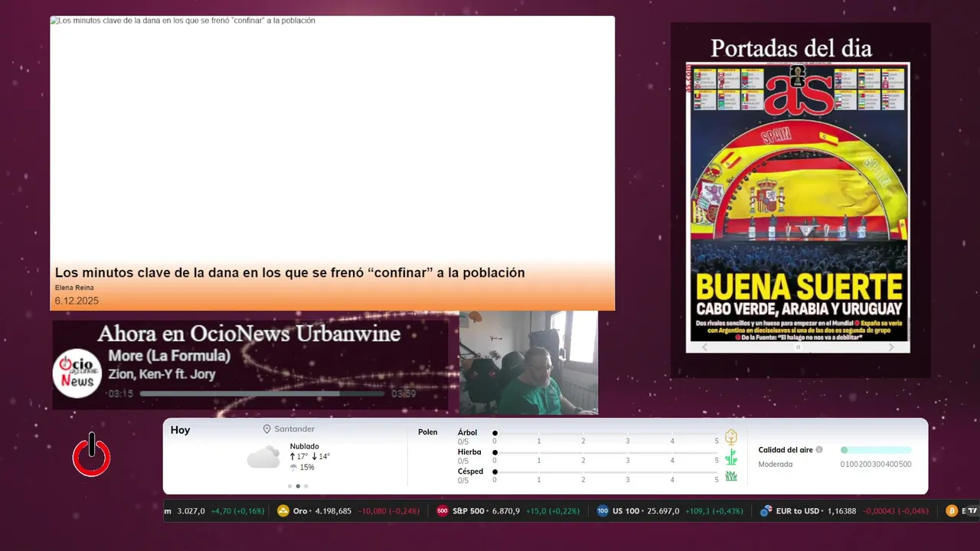Select the third weather page dot
The image size is (980, 551).
[306, 486]
